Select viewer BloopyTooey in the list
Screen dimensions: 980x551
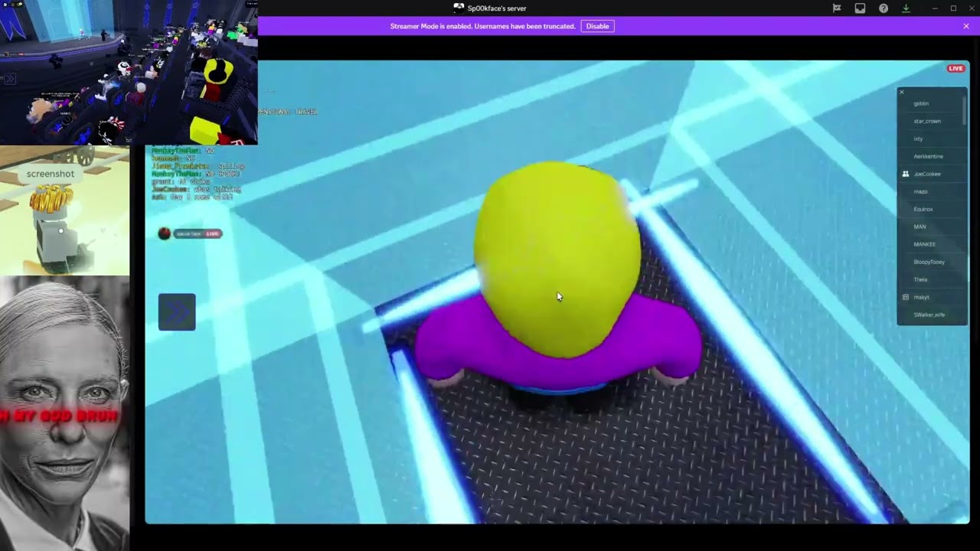pos(929,262)
